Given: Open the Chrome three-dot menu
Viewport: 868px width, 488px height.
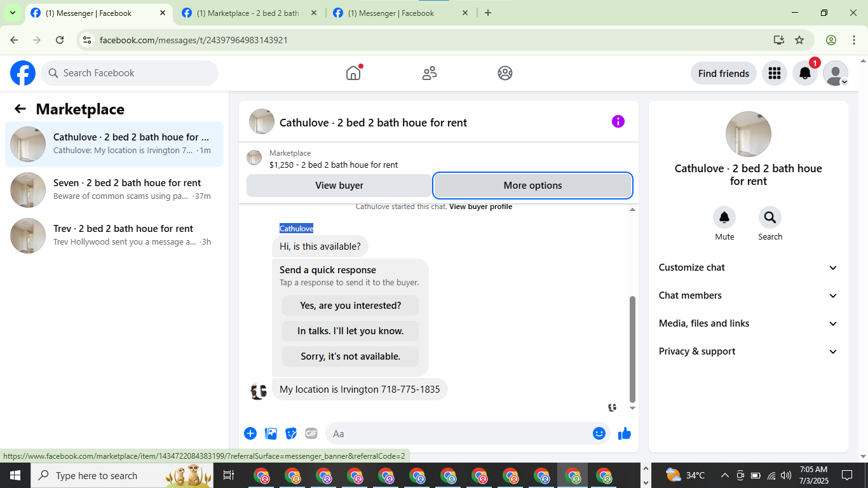Looking at the screenshot, I should click(x=853, y=40).
